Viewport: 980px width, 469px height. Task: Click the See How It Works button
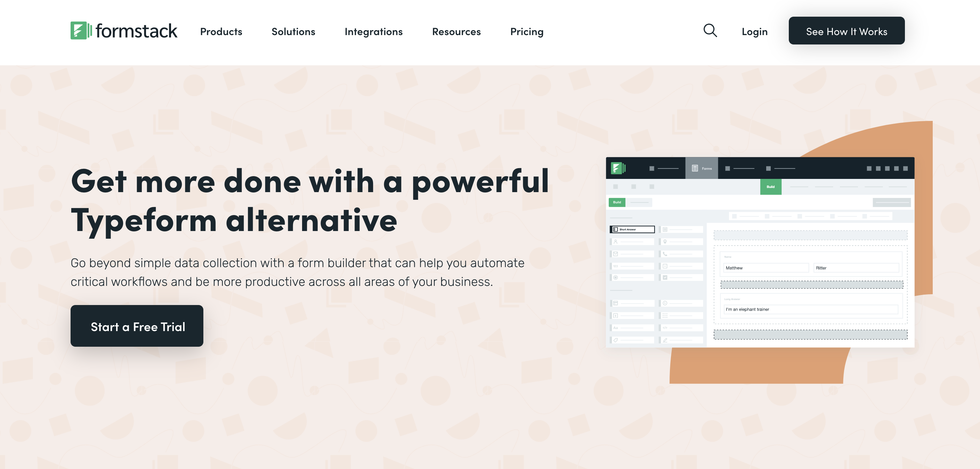click(x=846, y=30)
